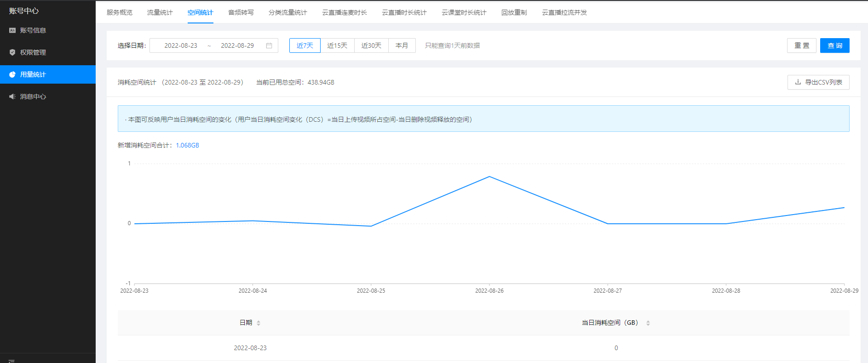Click the 消息中心 speaker icon
The height and width of the screenshot is (363, 868).
point(12,96)
